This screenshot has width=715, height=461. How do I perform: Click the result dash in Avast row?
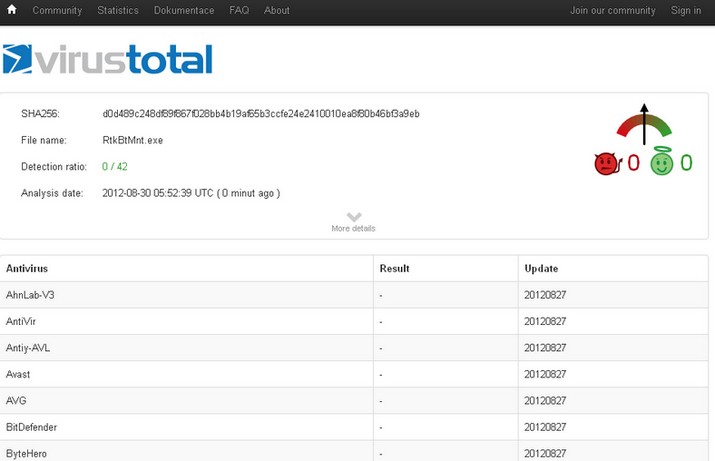click(381, 375)
